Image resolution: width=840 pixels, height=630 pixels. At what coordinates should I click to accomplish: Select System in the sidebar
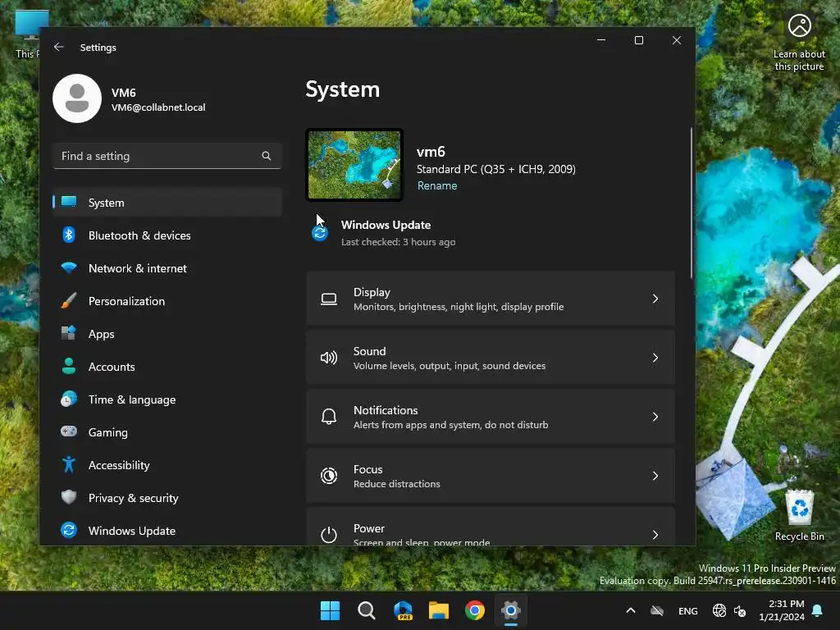click(167, 203)
